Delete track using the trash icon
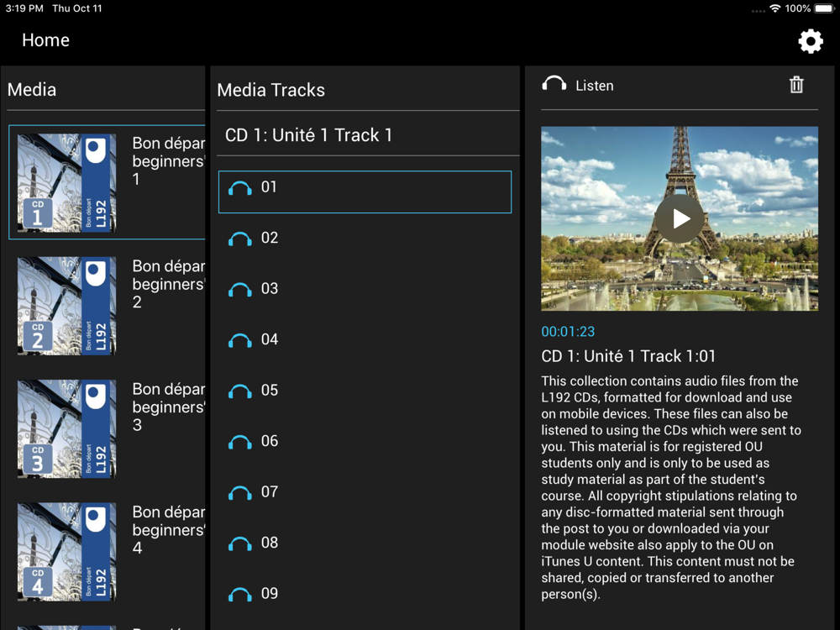This screenshot has height=630, width=840. (x=796, y=85)
